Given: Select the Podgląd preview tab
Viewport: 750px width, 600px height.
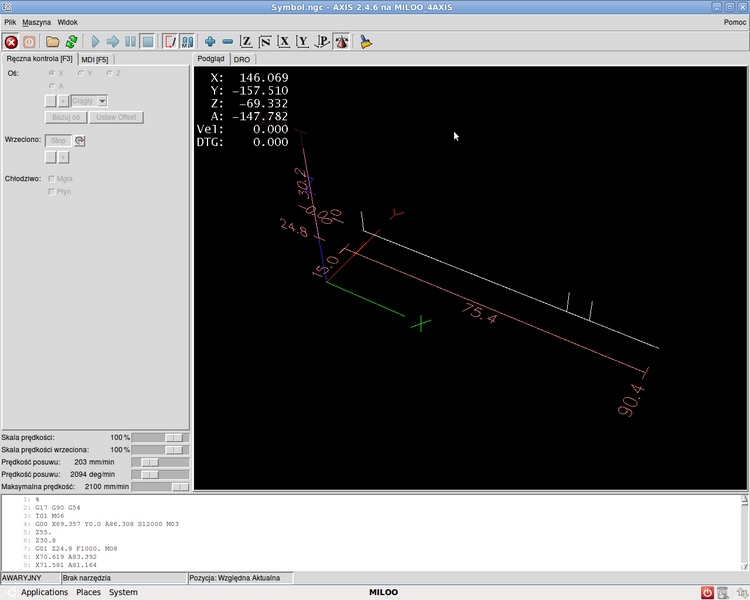Looking at the screenshot, I should click(x=211, y=59).
